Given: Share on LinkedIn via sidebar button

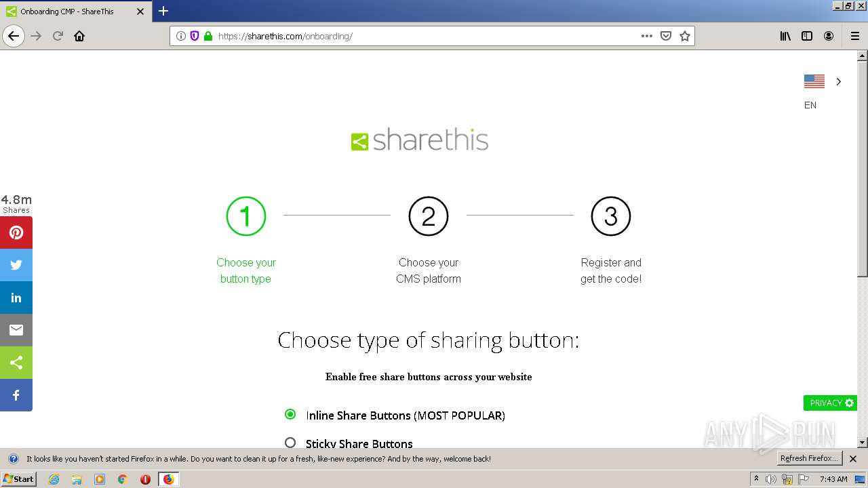Looking at the screenshot, I should click(x=16, y=298).
